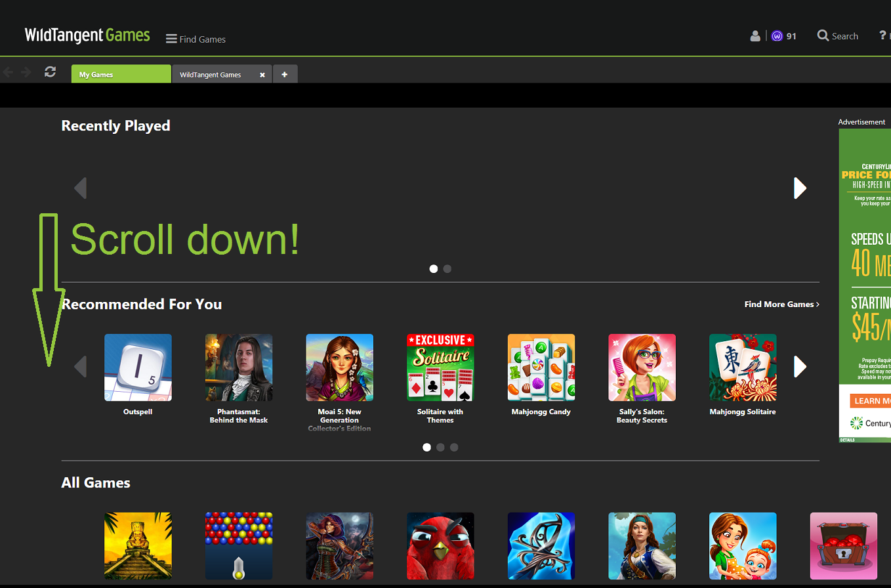Screen dimensions: 891x588
Task: Select second Recommended page dot
Action: click(x=440, y=447)
